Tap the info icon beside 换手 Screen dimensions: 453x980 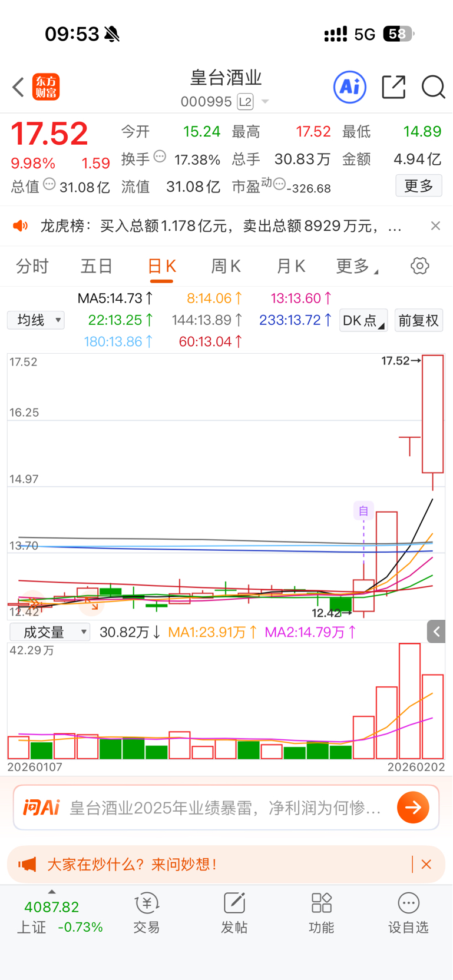click(x=160, y=157)
